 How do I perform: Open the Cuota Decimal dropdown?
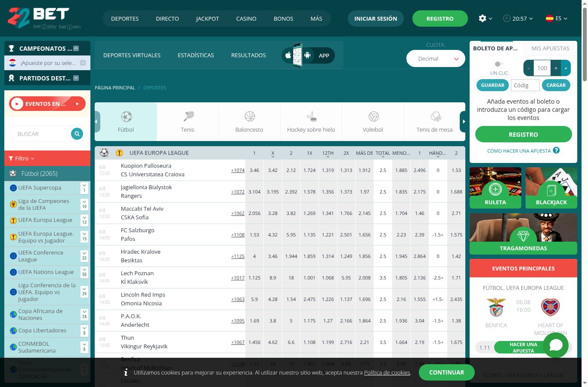[436, 59]
